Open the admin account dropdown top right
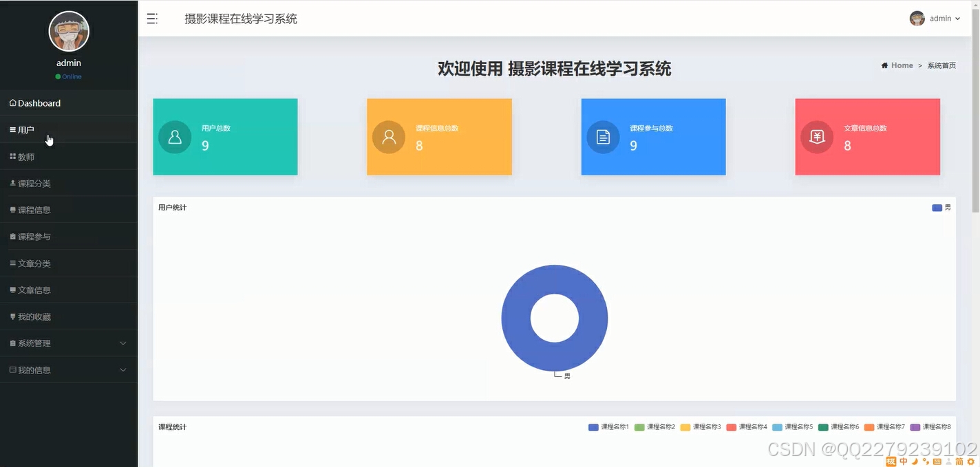The width and height of the screenshot is (980, 467). point(940,19)
